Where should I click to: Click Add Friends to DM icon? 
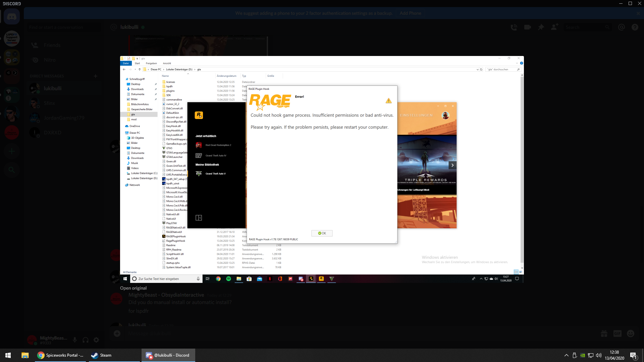[554, 27]
